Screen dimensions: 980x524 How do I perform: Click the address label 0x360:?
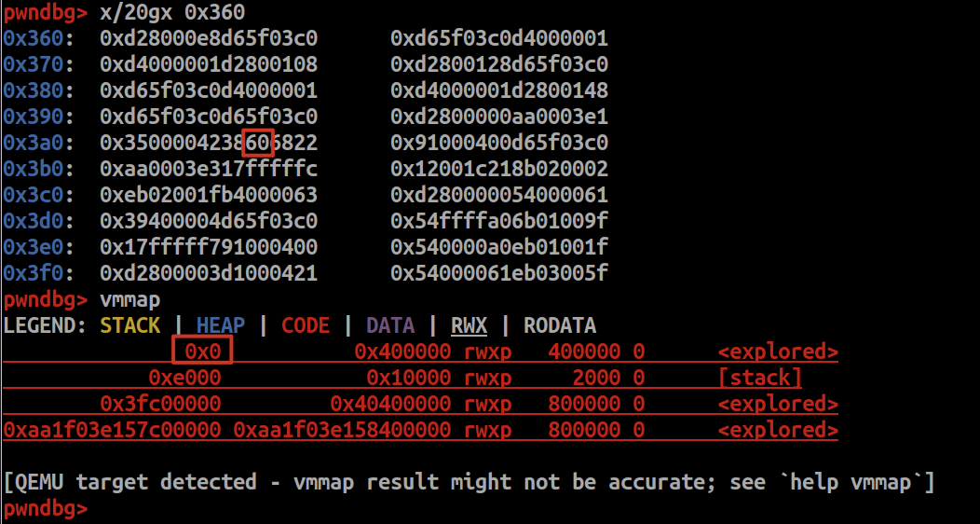38,39
